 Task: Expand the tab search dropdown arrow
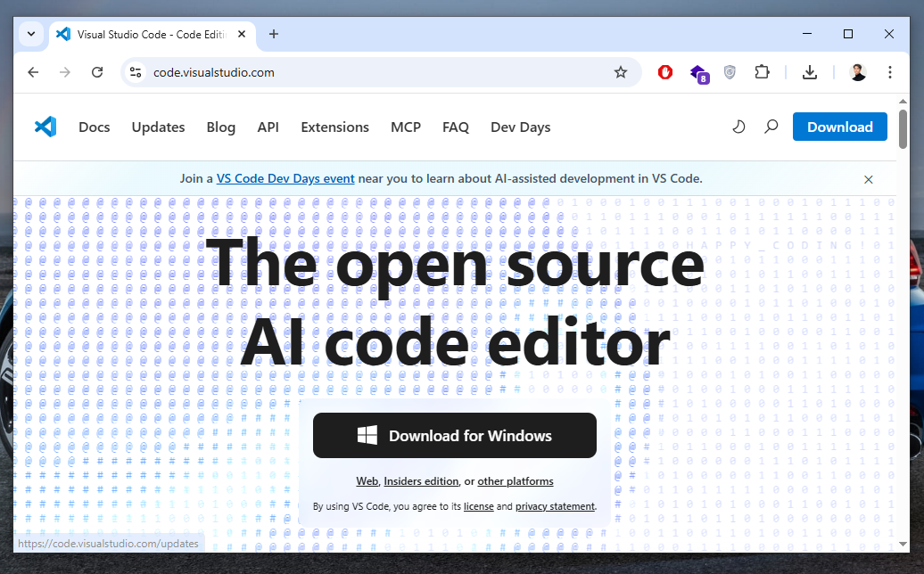click(x=31, y=34)
